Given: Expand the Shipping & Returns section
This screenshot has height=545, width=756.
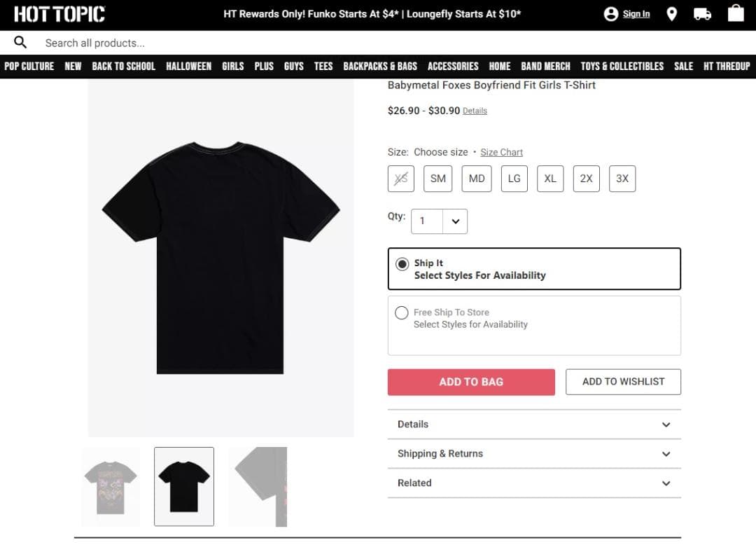Looking at the screenshot, I should pos(534,454).
